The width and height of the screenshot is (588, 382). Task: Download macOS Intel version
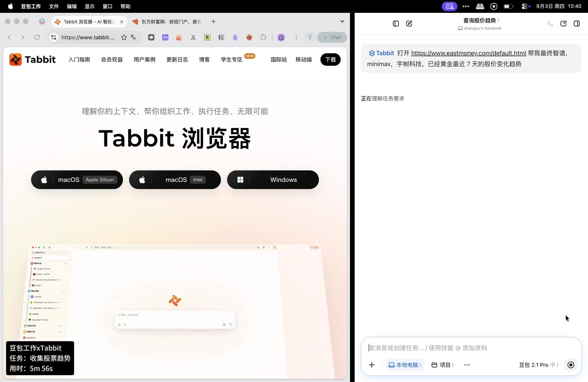click(x=175, y=180)
